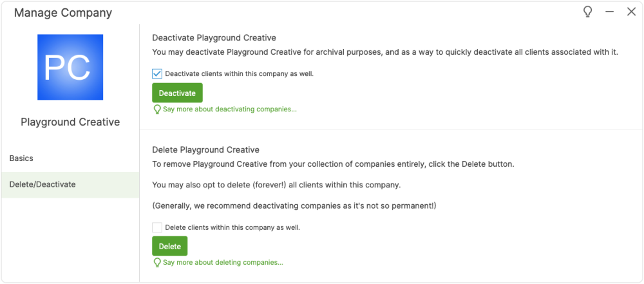Click the note recommending deactivating companies

pyautogui.click(x=294, y=206)
